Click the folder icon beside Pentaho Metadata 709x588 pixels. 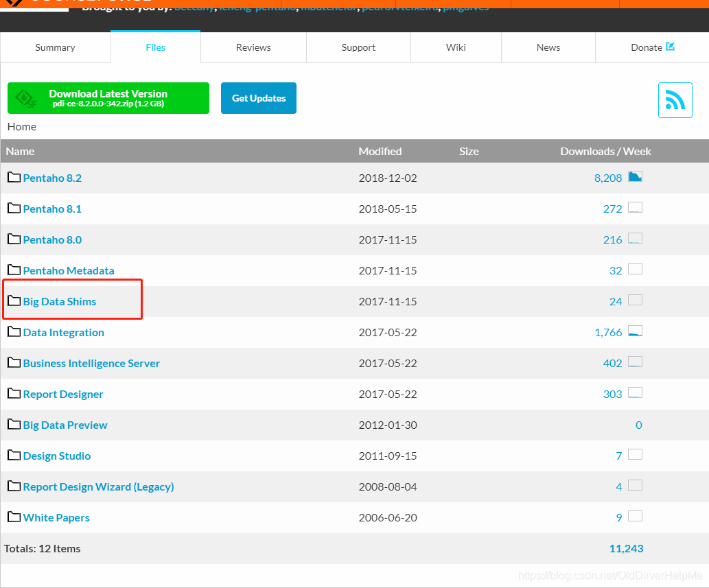pos(14,270)
